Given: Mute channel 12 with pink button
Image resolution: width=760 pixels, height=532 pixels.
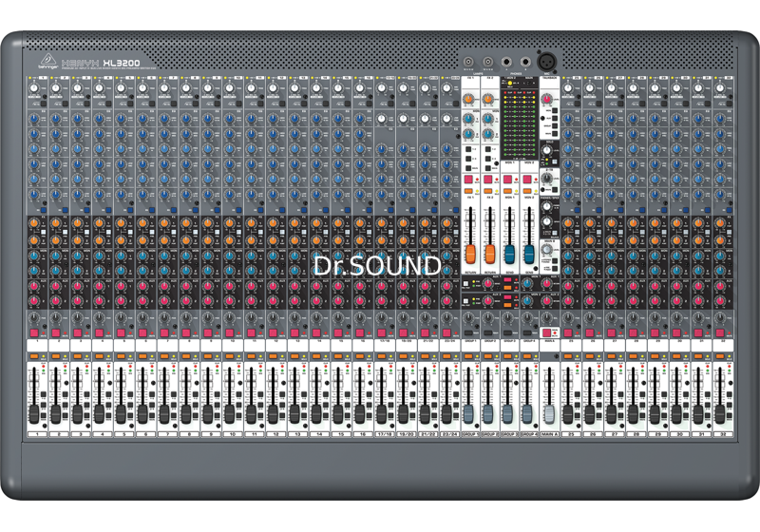Looking at the screenshot, I should click(273, 333).
